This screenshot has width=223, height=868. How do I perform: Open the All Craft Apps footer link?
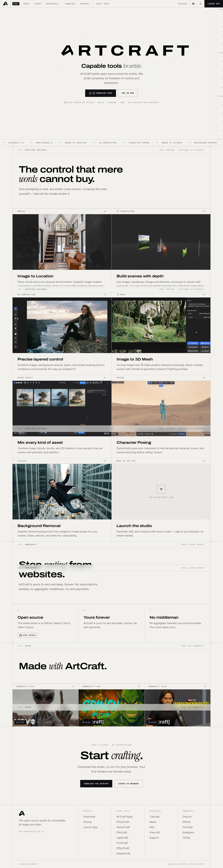[125, 816]
